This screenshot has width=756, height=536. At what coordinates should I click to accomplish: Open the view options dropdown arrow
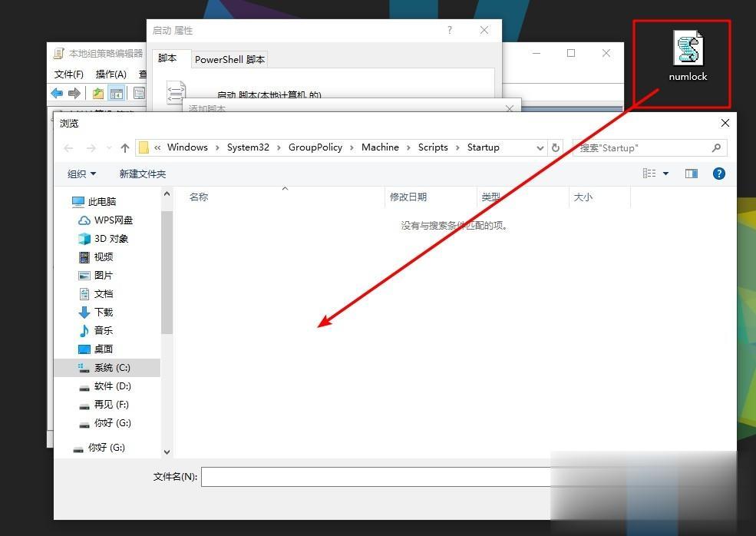[666, 174]
